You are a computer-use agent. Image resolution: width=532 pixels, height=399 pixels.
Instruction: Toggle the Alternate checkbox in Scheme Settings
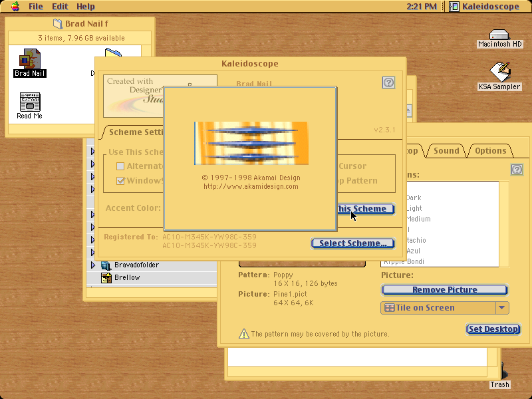tap(120, 166)
